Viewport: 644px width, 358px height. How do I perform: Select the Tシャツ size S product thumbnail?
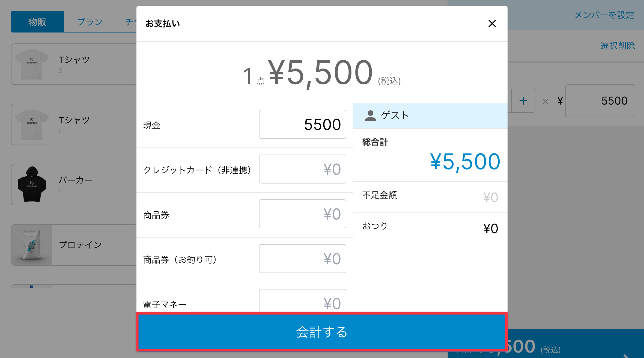tap(32, 64)
